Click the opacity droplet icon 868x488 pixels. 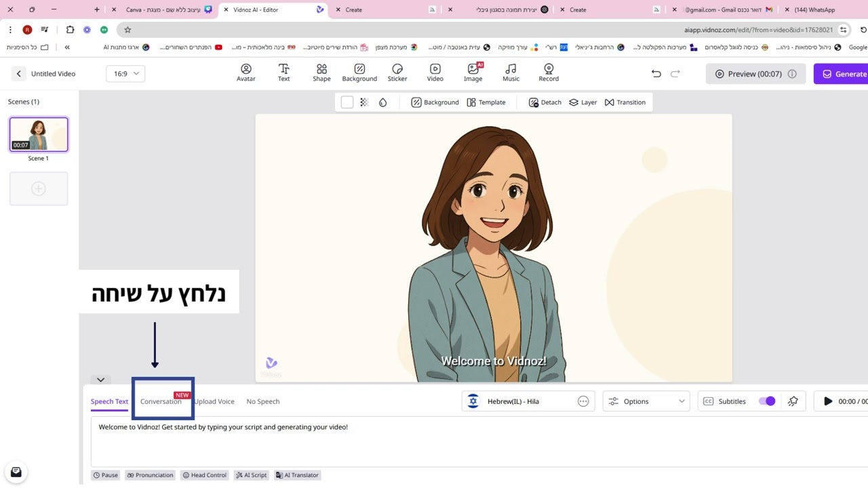click(x=383, y=102)
